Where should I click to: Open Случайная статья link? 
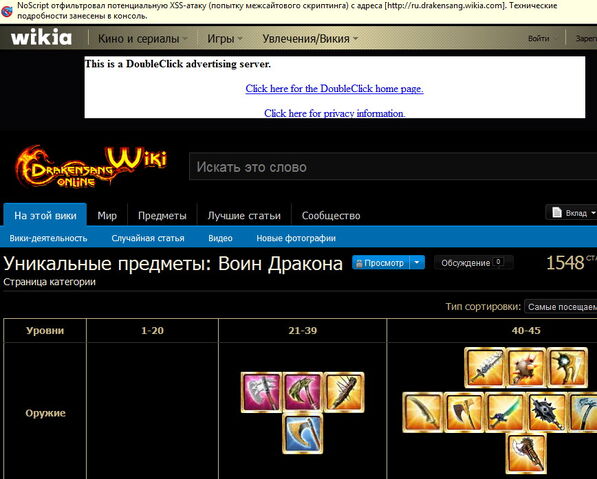point(148,238)
